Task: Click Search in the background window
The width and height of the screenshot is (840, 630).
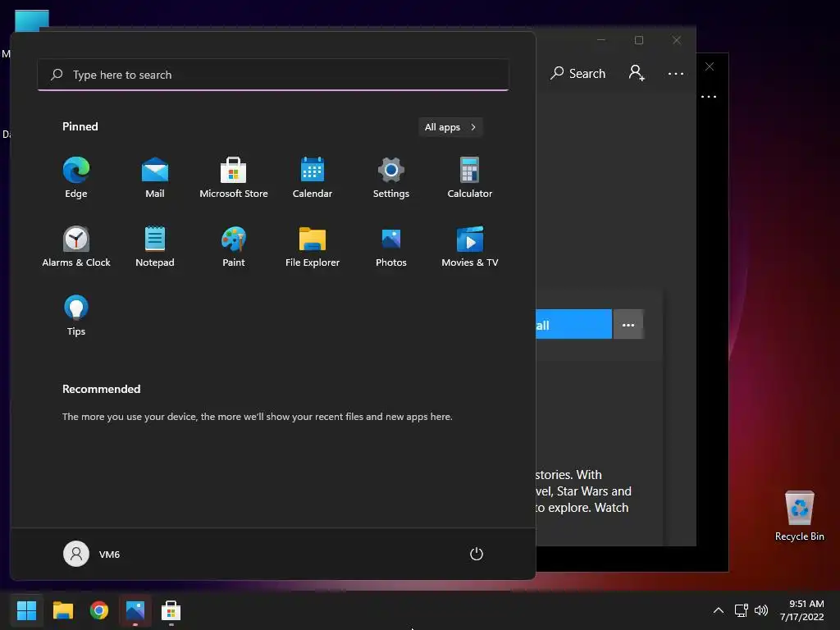Action: coord(578,73)
